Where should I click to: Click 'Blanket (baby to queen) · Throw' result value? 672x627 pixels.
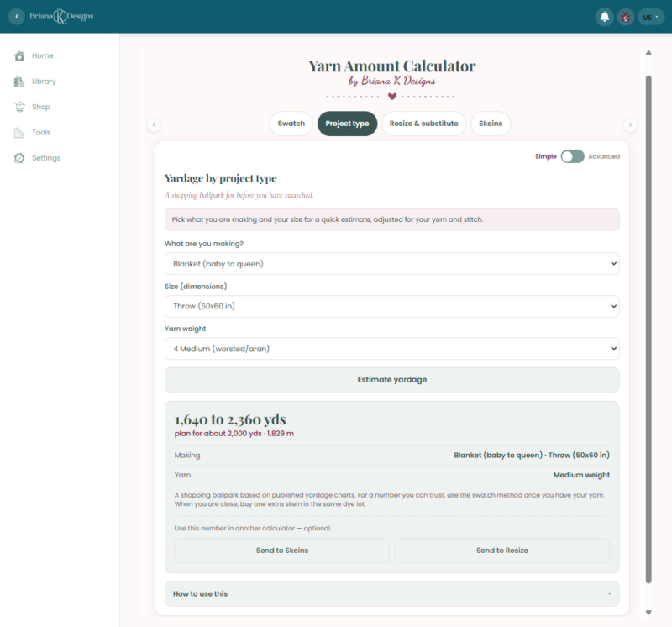point(532,455)
